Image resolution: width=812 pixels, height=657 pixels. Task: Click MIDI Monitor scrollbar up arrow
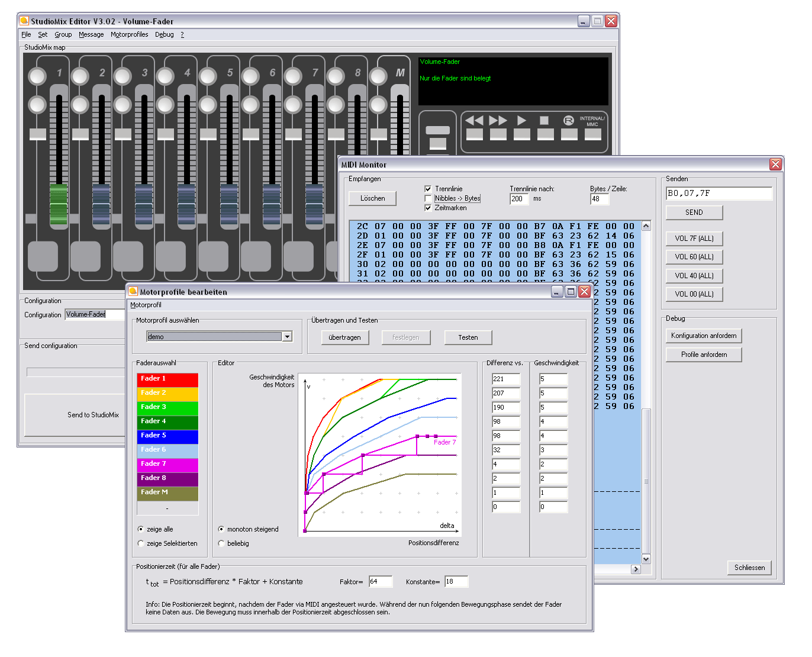(646, 226)
